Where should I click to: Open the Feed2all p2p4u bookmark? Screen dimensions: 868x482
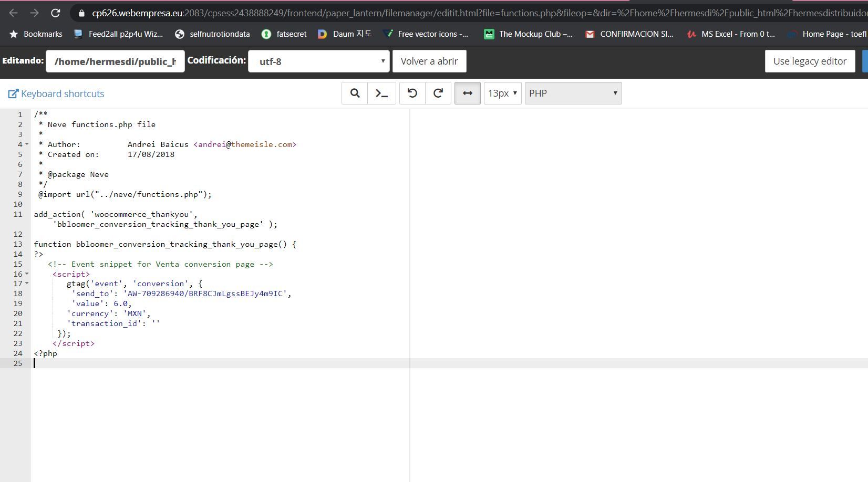[119, 34]
